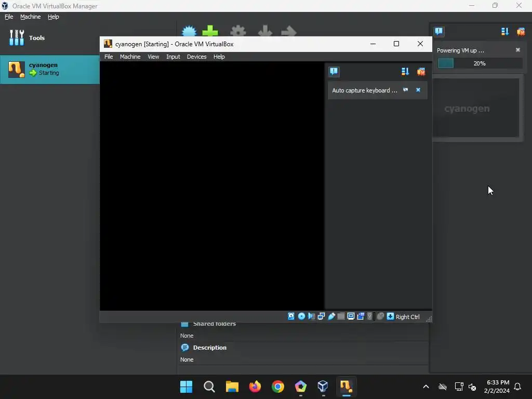Click the Shared folders section header
Image resolution: width=532 pixels, height=399 pixels.
coord(215,324)
